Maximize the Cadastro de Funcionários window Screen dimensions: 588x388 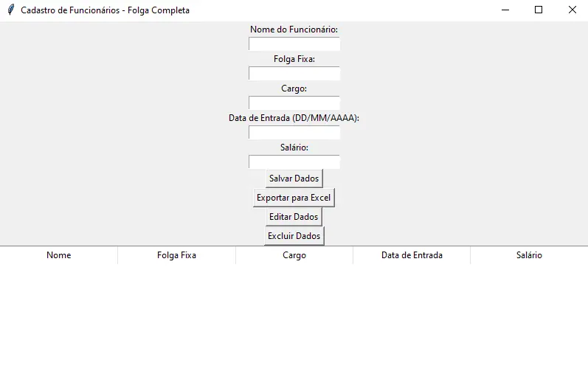[539, 10]
